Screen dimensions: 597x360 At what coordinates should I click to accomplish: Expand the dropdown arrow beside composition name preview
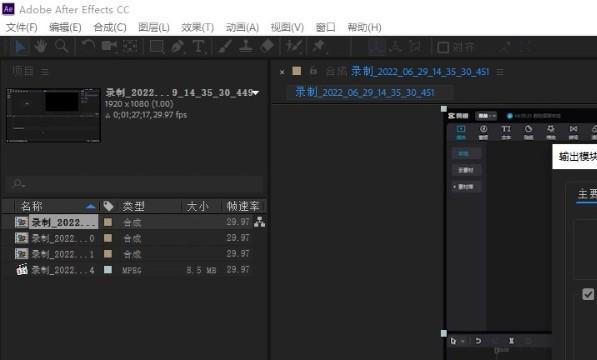[256, 92]
